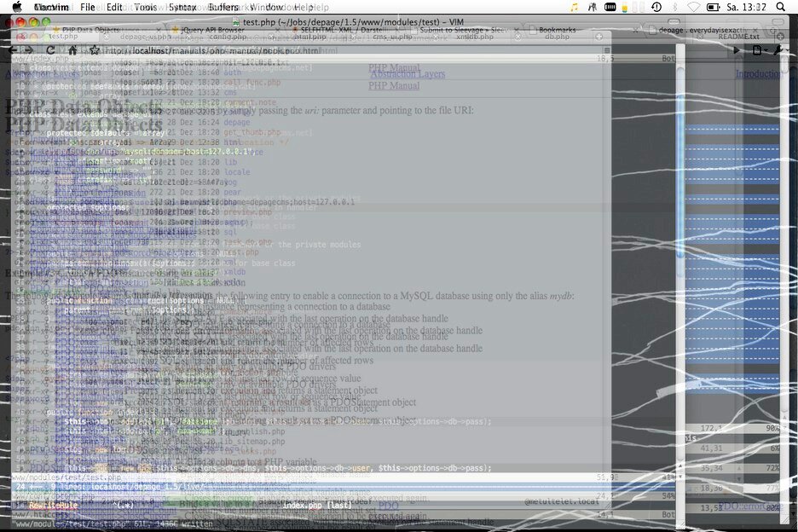Select the config.php tab in MacVim
798x532 pixels.
(228, 37)
